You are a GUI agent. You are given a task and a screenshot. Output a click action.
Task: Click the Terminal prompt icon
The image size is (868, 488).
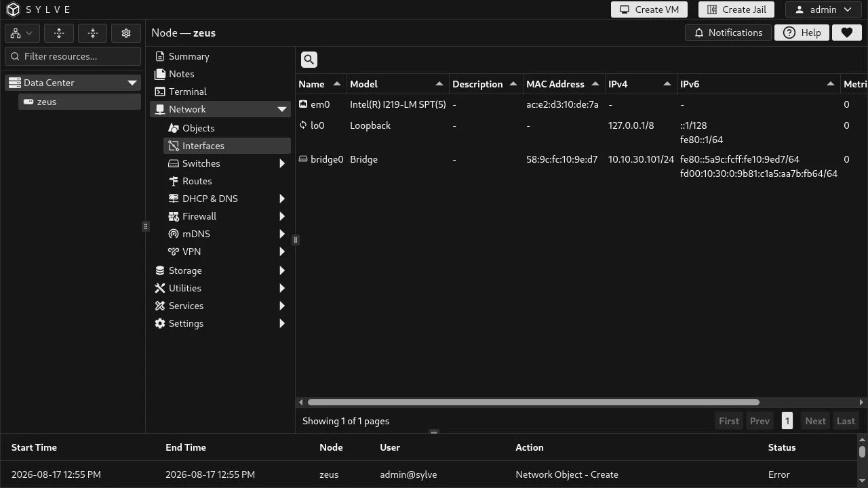(160, 91)
